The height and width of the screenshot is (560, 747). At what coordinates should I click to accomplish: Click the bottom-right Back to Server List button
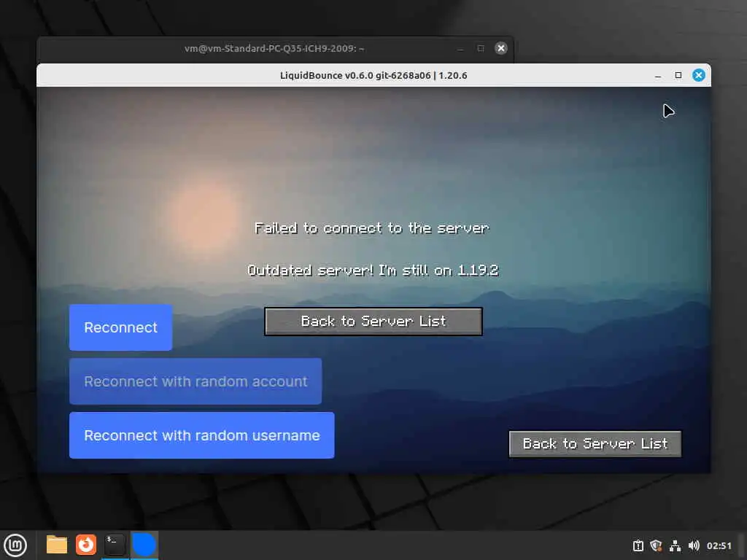point(595,444)
